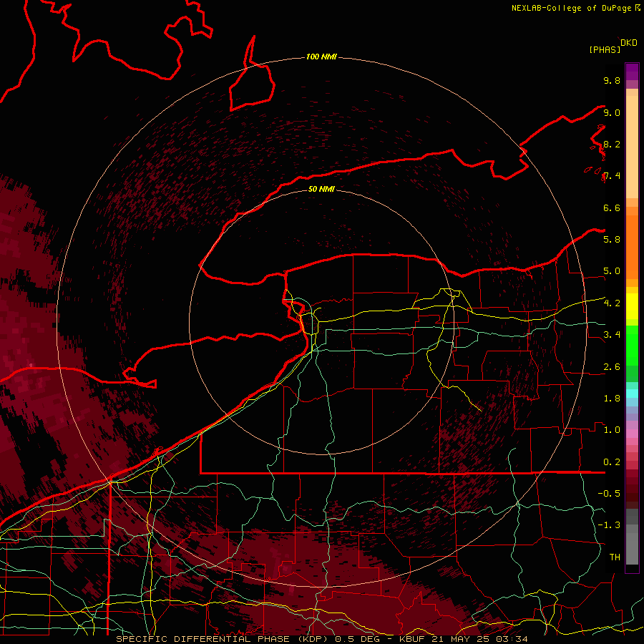Select the light peach segment of the color bar
This screenshot has width=644, height=644.
tap(632, 147)
